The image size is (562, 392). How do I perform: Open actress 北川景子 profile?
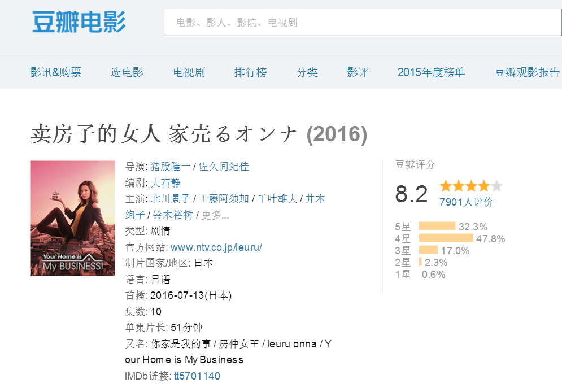pos(170,199)
